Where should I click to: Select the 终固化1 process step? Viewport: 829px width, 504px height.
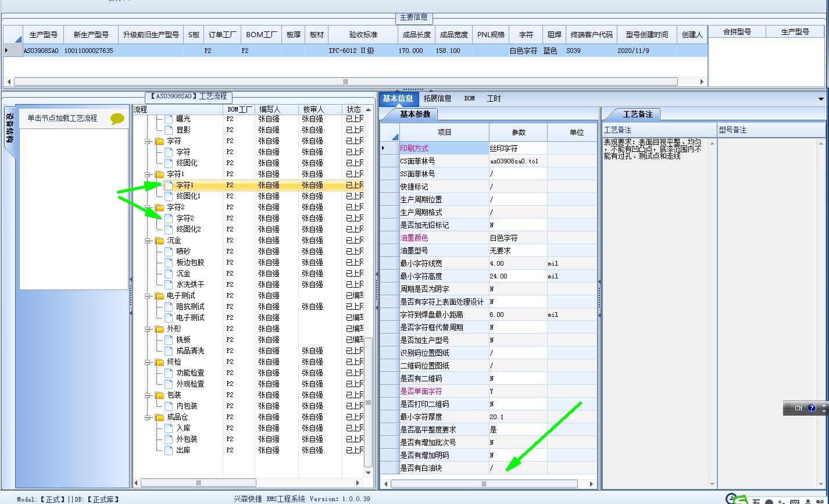point(188,196)
